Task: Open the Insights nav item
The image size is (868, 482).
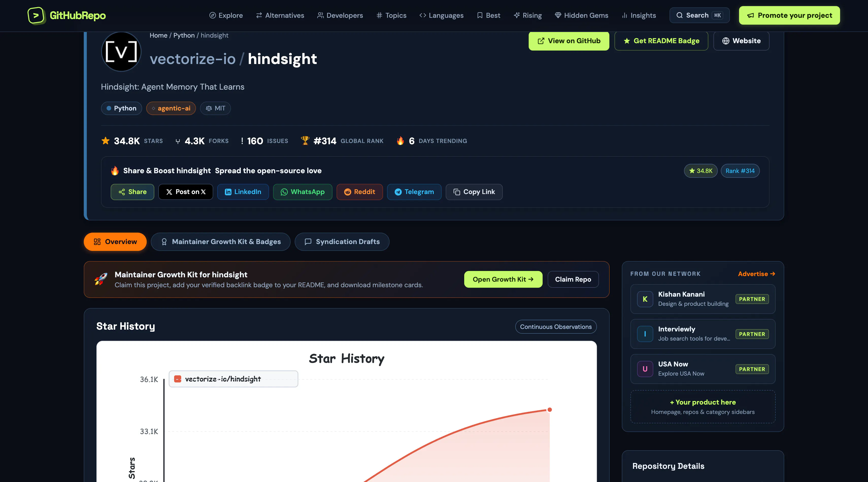Action: tap(639, 15)
